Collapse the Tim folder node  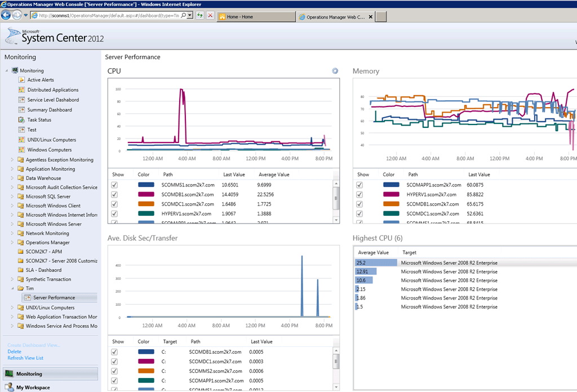pos(12,288)
